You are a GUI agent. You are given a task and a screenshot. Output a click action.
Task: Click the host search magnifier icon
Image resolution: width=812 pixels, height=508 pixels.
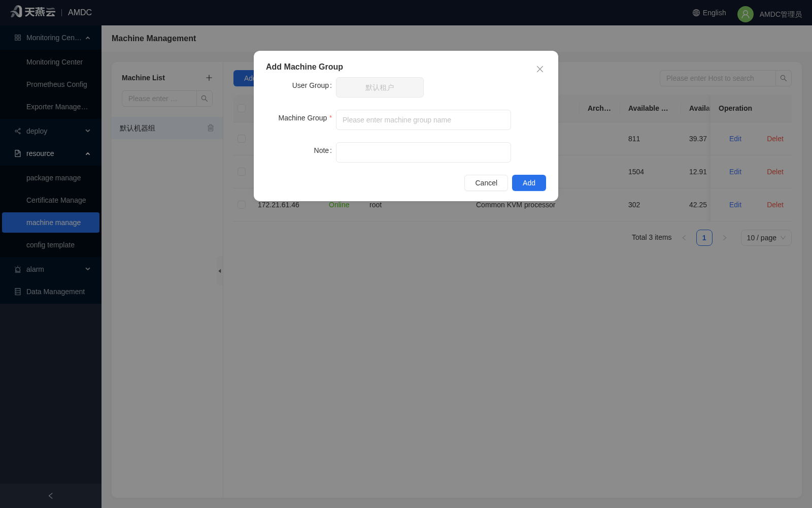point(784,78)
